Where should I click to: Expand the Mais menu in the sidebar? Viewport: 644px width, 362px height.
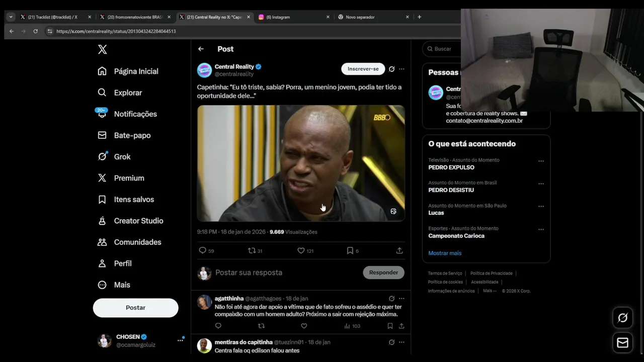pos(114,285)
